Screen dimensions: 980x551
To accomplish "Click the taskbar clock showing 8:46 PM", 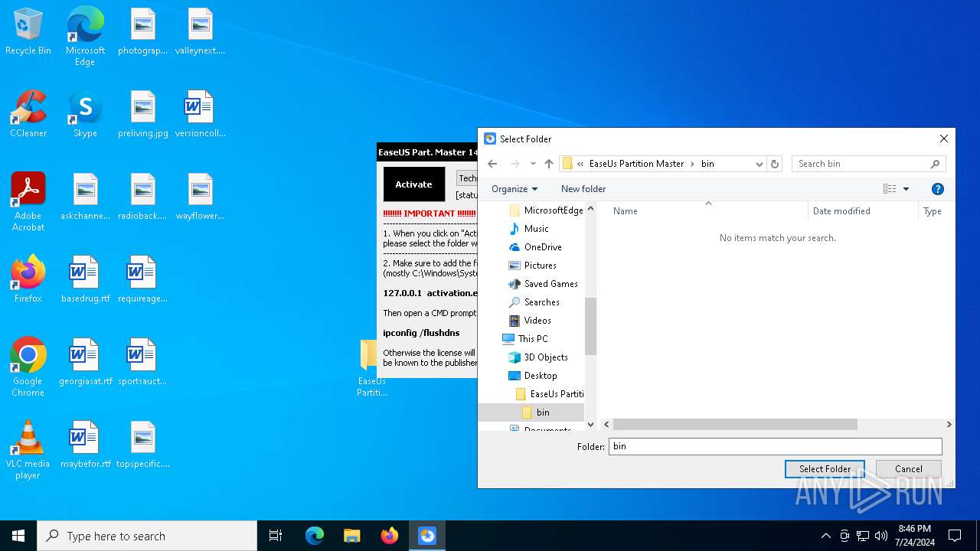I will click(x=915, y=536).
